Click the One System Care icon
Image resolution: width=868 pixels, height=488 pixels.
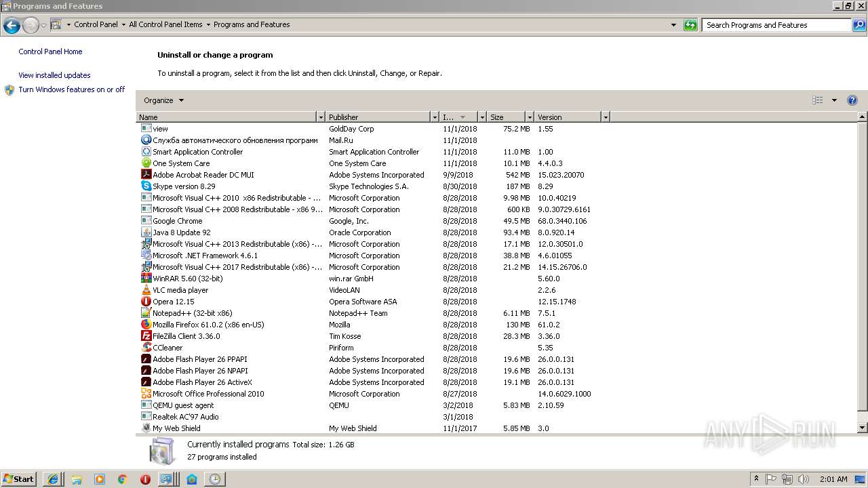pos(146,163)
